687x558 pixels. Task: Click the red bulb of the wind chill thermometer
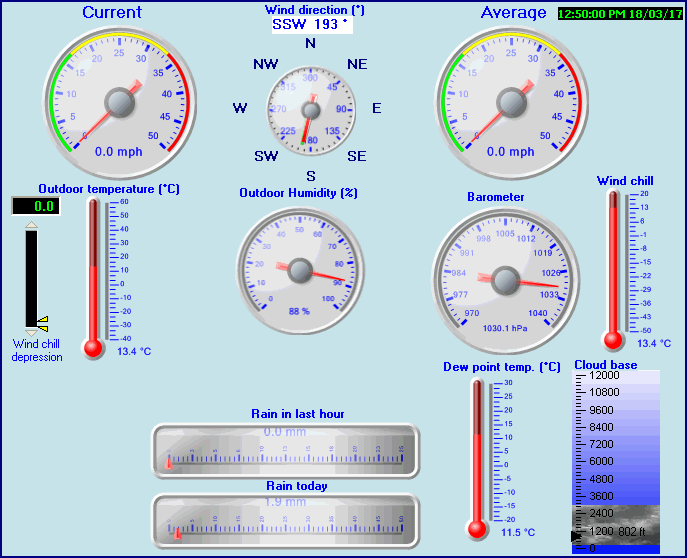613,340
